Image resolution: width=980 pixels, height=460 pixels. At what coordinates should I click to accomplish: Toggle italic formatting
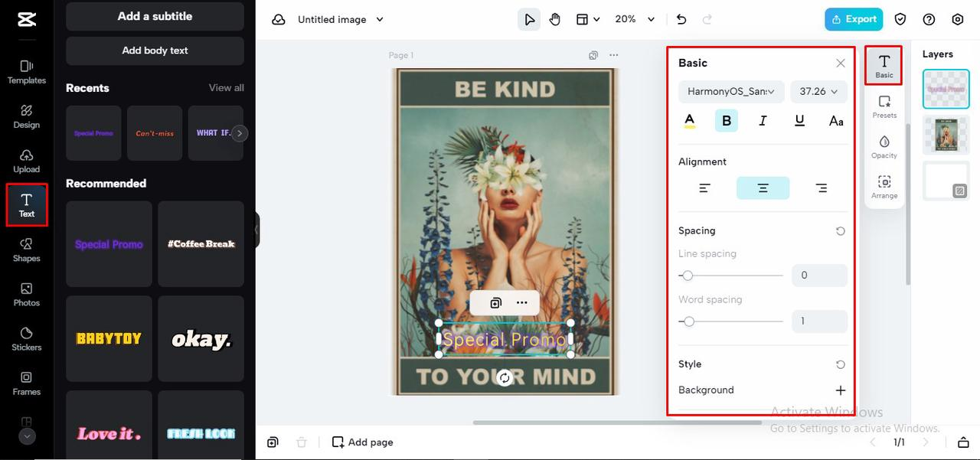[x=763, y=121]
